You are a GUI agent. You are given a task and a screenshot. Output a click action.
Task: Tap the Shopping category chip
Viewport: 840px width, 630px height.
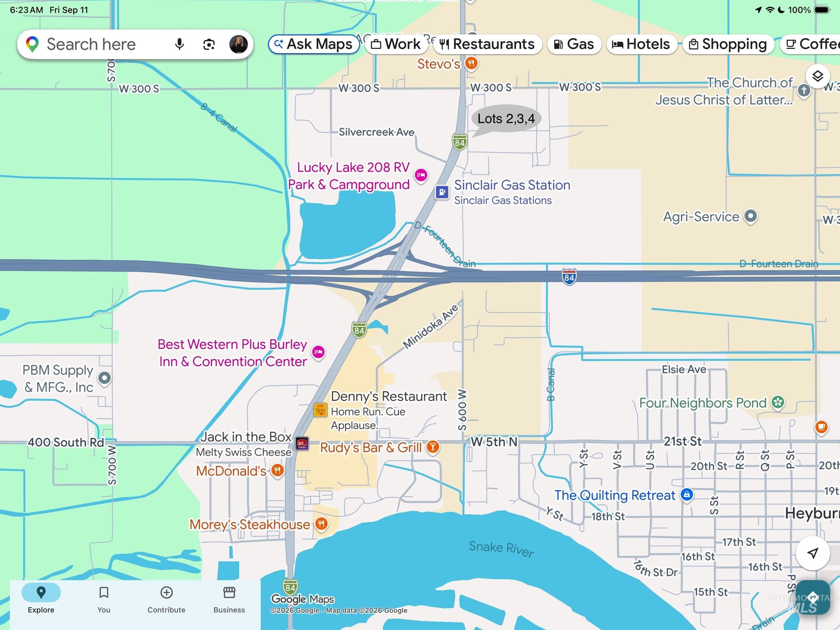pyautogui.click(x=728, y=45)
